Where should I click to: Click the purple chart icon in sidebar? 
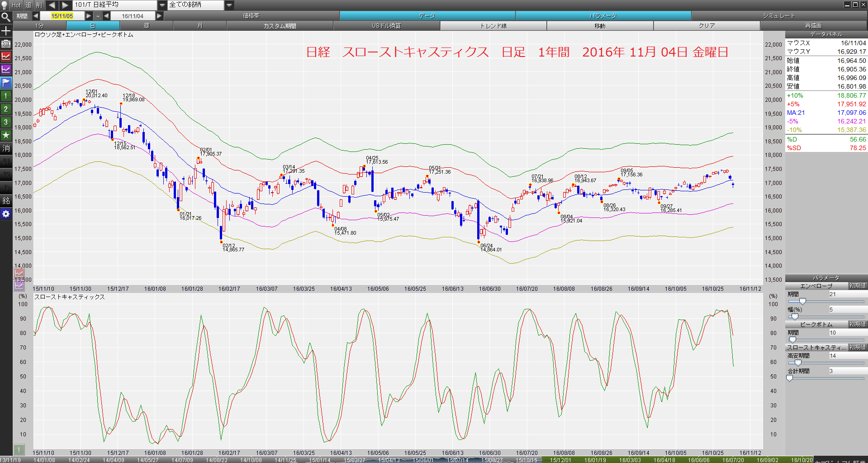click(x=6, y=70)
